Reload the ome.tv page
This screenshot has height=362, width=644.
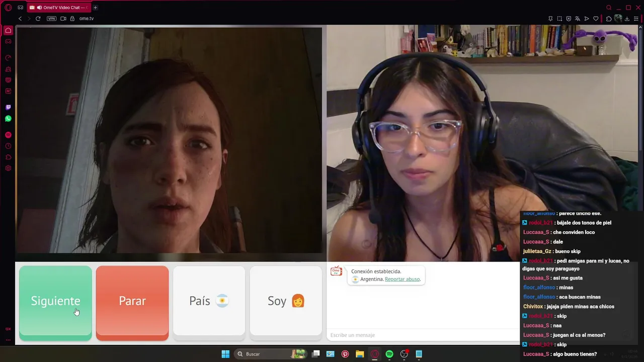click(38, 19)
